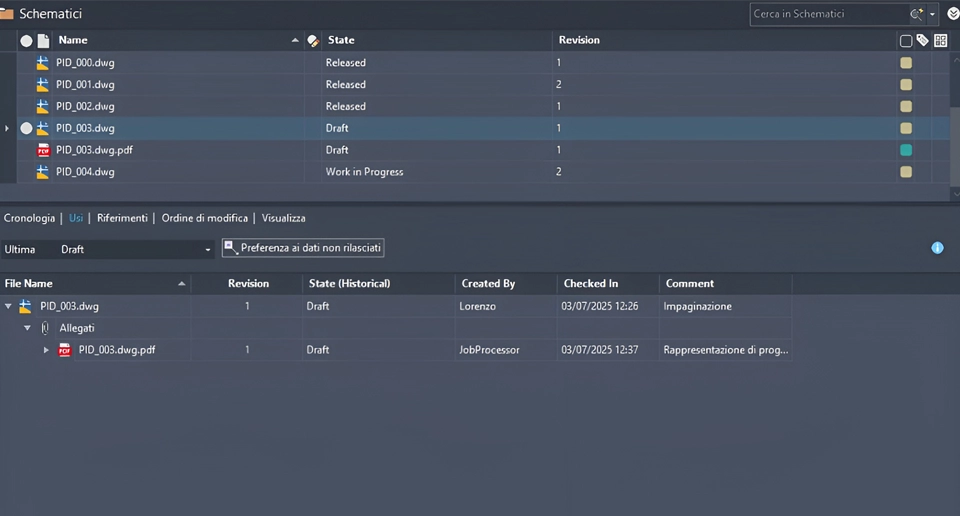
Task: Click the PID_004.dwg drawing file icon
Action: [42, 172]
